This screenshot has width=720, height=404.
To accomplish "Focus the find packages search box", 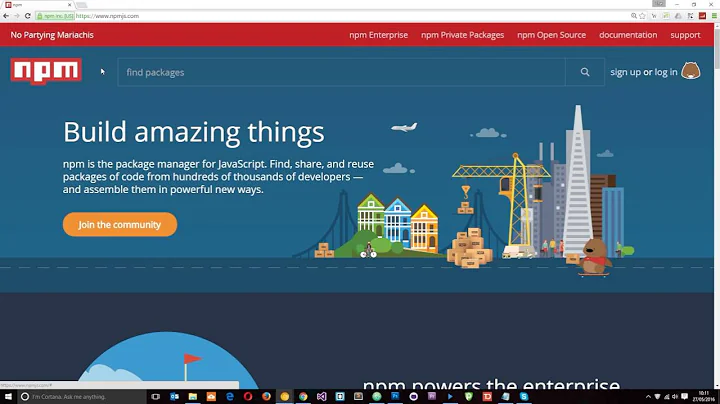I will coord(342,72).
